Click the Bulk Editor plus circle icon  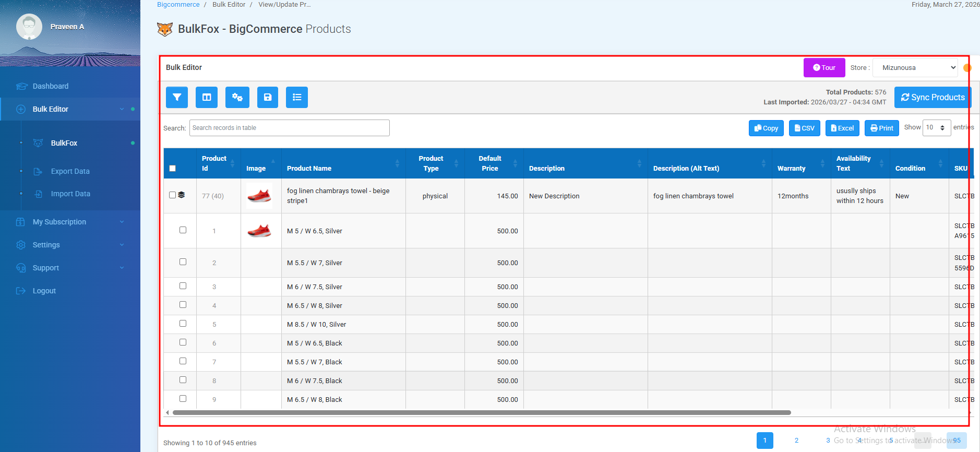(21, 109)
